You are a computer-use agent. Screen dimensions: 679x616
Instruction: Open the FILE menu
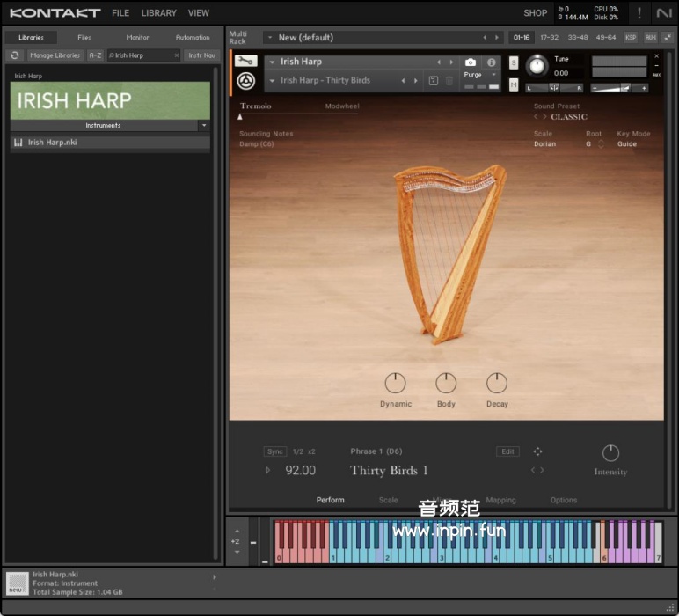(x=120, y=13)
